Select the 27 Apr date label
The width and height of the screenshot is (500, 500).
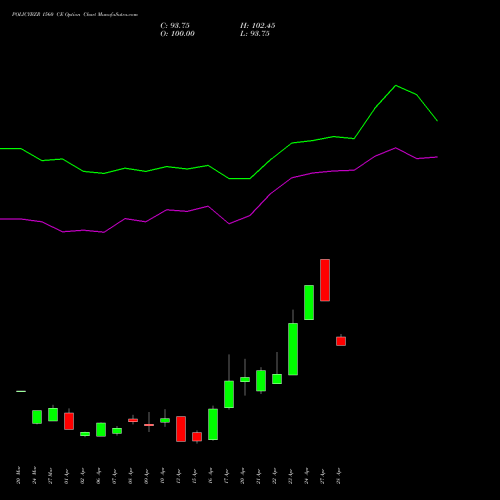pyautogui.click(x=322, y=475)
